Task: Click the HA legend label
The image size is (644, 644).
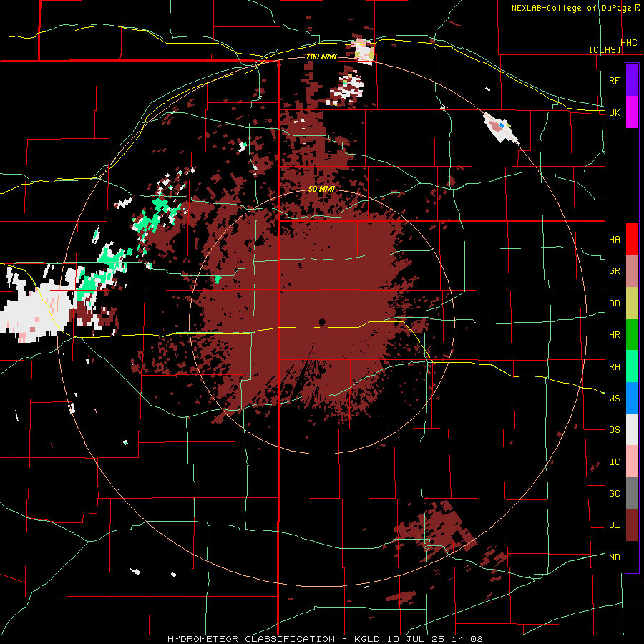Action: pos(614,239)
